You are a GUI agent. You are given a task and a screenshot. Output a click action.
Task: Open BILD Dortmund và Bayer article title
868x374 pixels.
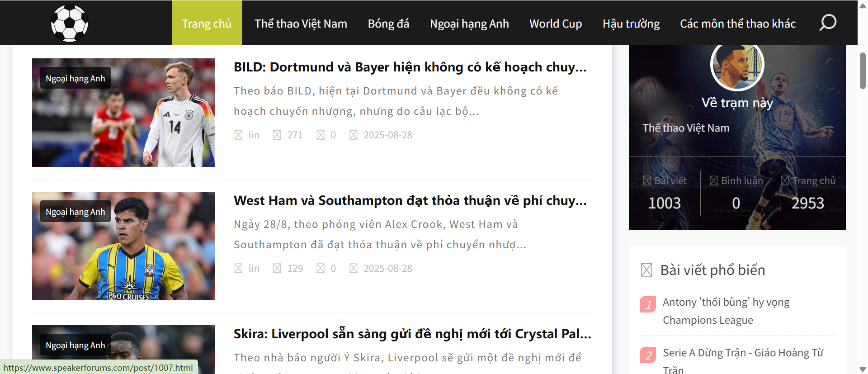pos(410,67)
